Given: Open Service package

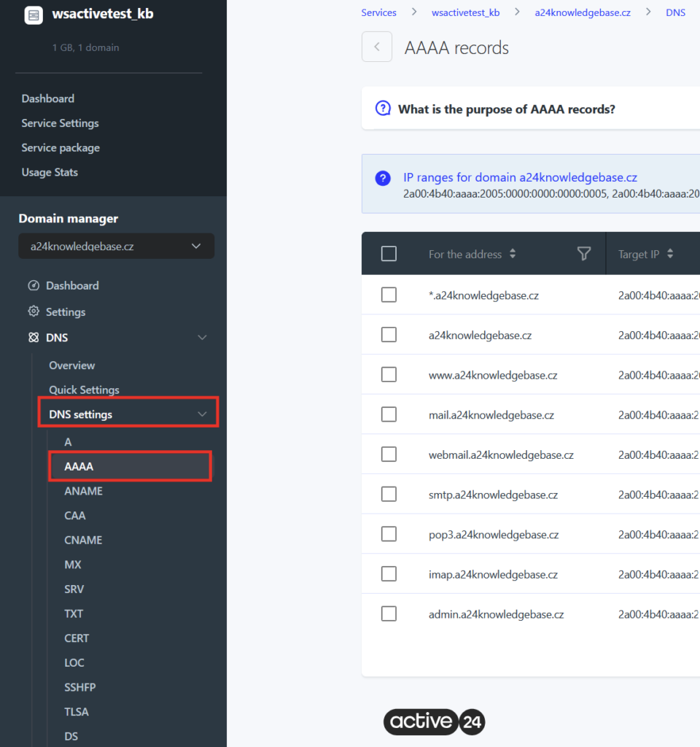Looking at the screenshot, I should click(x=61, y=147).
